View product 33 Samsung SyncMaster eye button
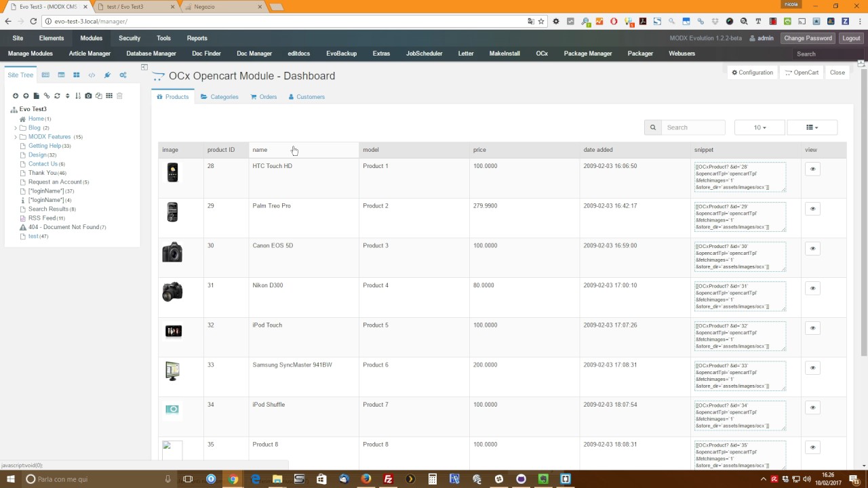 coord(812,368)
